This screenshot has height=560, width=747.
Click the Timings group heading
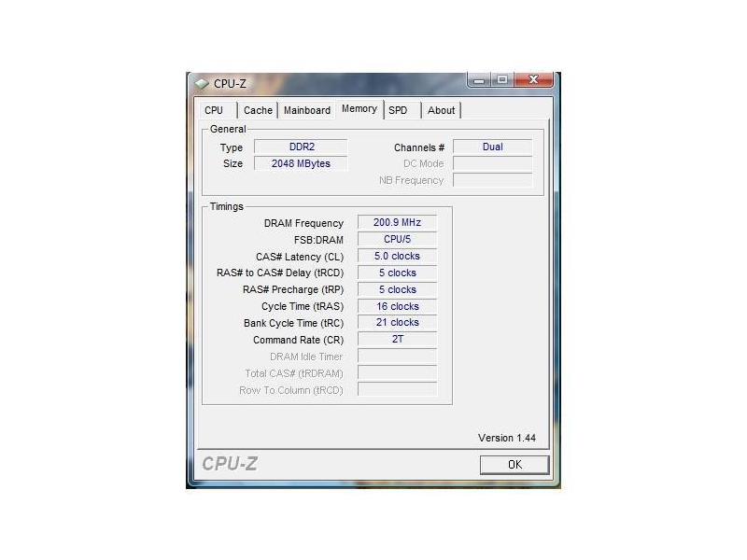(x=227, y=206)
